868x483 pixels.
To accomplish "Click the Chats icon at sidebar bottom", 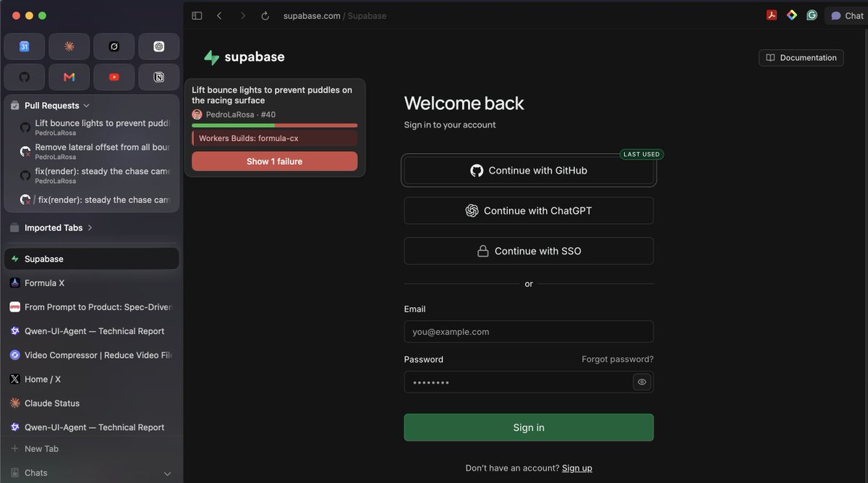I will click(14, 473).
